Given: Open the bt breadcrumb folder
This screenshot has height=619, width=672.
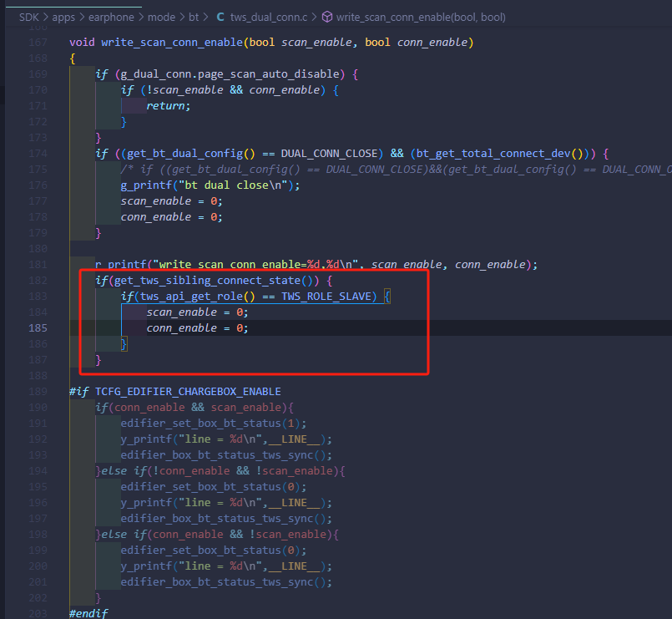Looking at the screenshot, I should [194, 18].
